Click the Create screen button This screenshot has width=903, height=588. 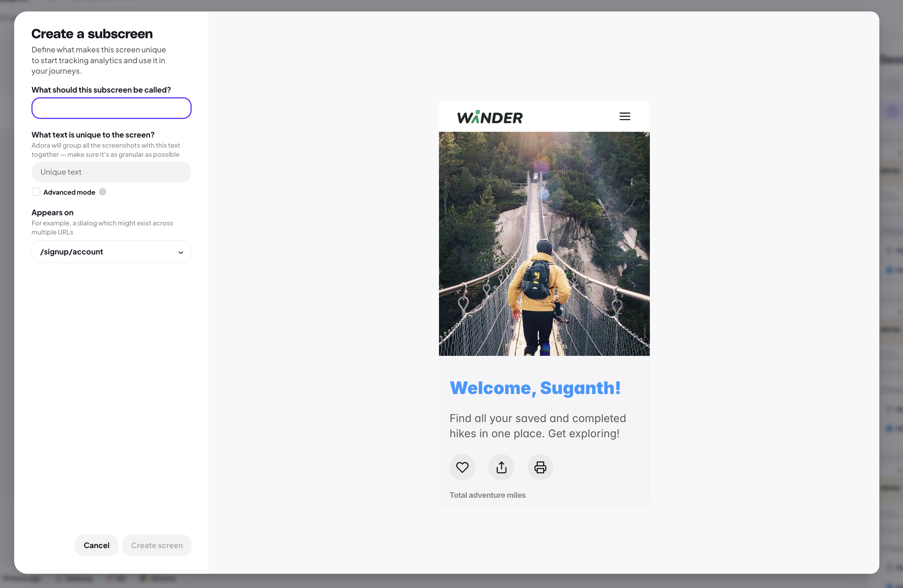pyautogui.click(x=157, y=545)
